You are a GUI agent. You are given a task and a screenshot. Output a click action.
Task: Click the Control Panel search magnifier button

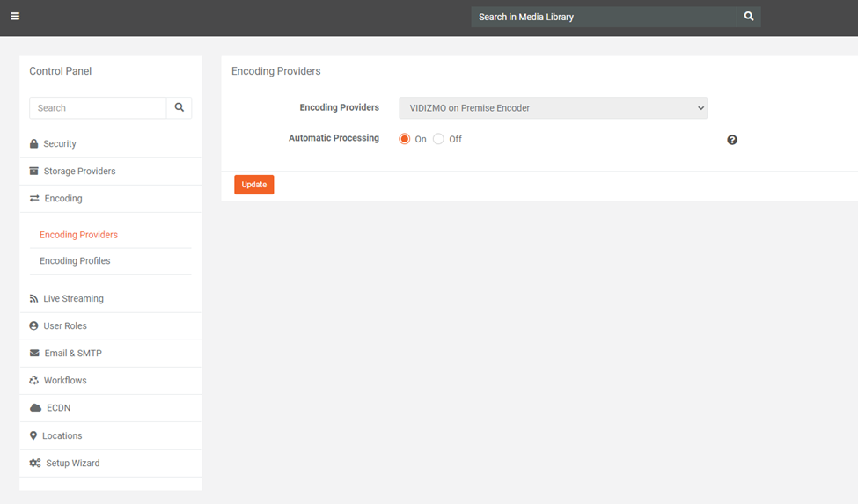click(180, 107)
